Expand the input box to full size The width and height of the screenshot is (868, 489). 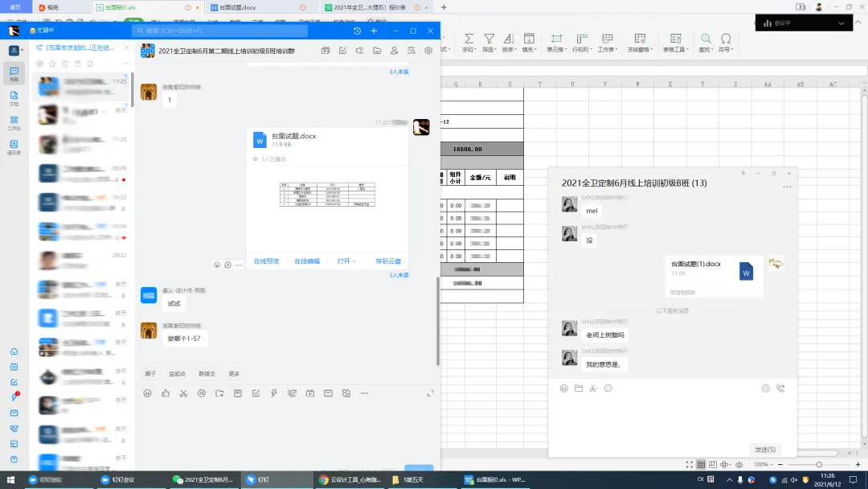[x=430, y=393]
